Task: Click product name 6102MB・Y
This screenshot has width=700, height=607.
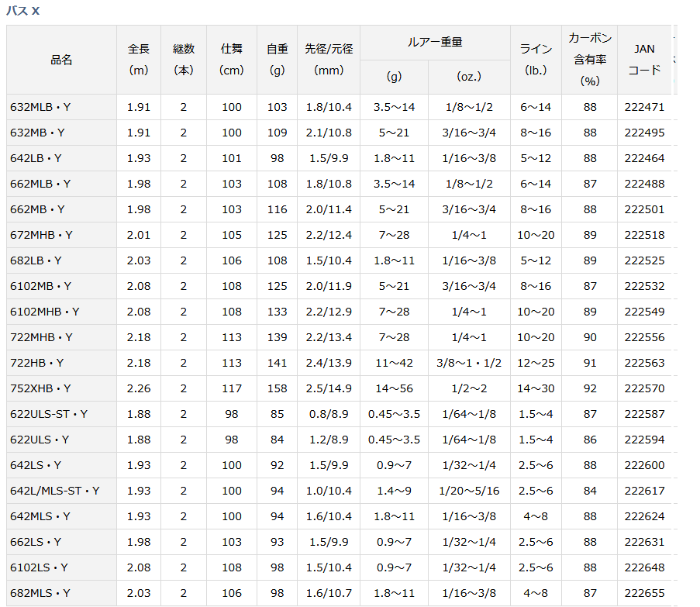Action: pos(40,286)
